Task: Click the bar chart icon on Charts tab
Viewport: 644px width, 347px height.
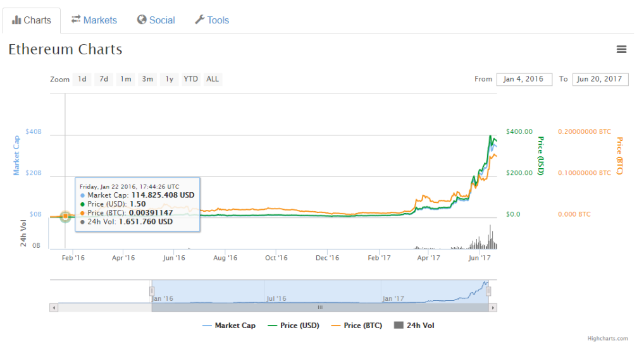Action: click(16, 20)
